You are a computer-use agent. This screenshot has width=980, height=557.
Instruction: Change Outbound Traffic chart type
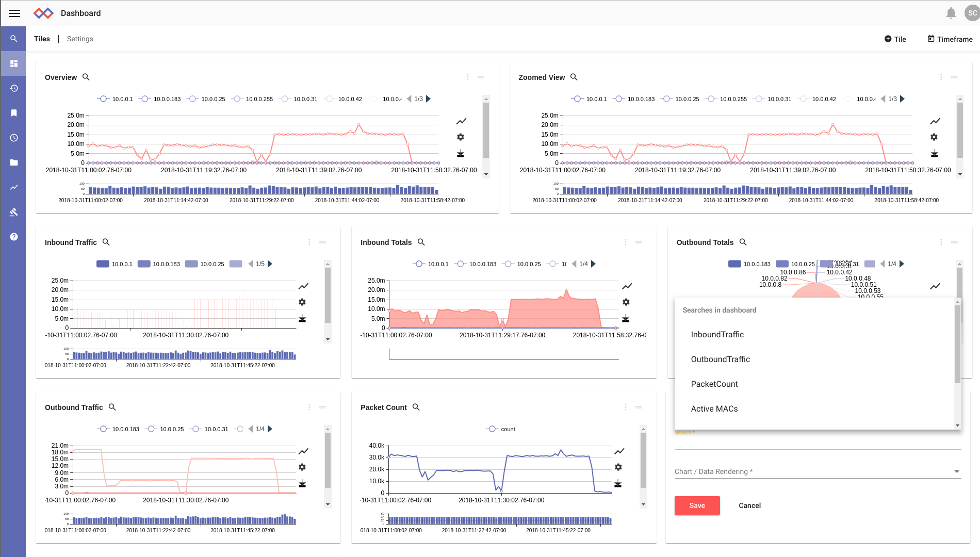pos(303,451)
